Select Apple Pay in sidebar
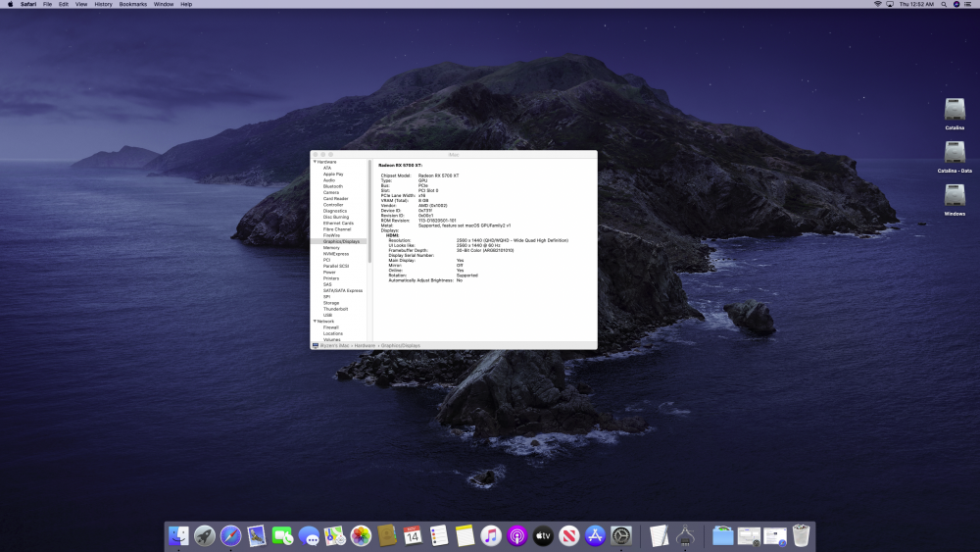980x552 pixels. tap(333, 174)
